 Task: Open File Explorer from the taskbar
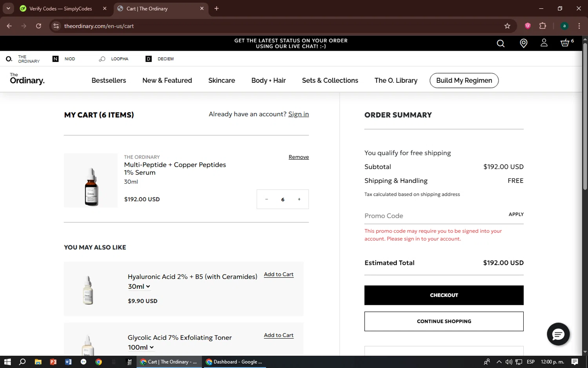point(38,362)
